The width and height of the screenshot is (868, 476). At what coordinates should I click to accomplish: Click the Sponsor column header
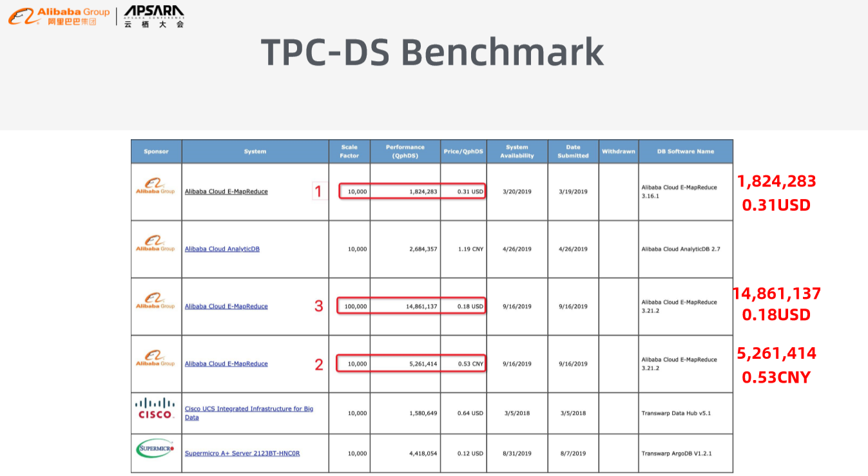157,151
